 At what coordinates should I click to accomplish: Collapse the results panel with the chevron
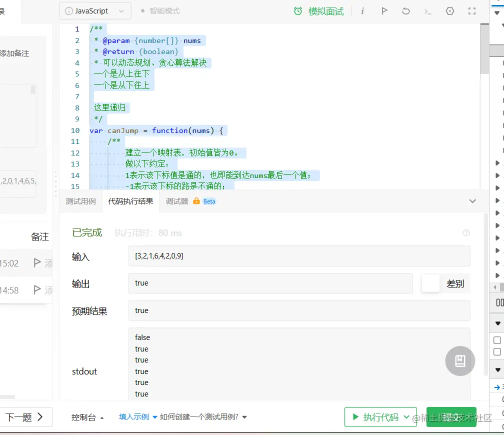[472, 201]
